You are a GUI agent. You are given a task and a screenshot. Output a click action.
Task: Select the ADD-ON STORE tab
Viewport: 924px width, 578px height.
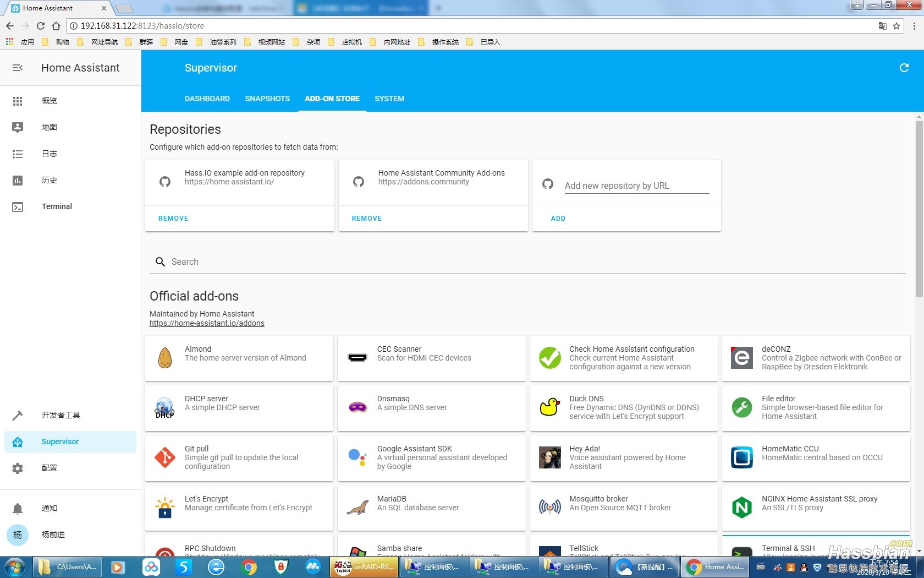point(332,99)
